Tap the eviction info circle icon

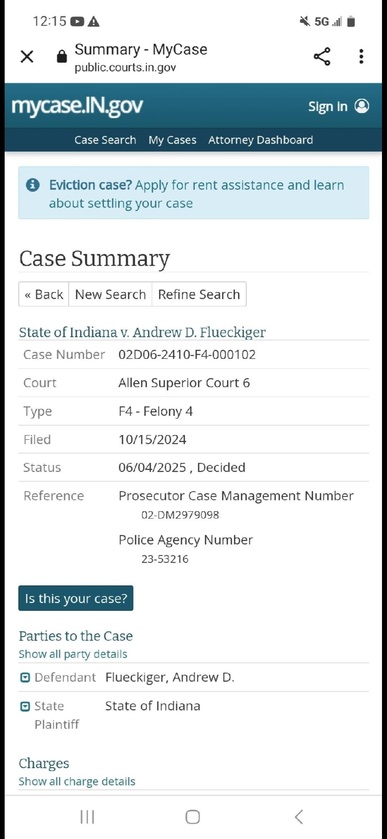pyautogui.click(x=33, y=185)
